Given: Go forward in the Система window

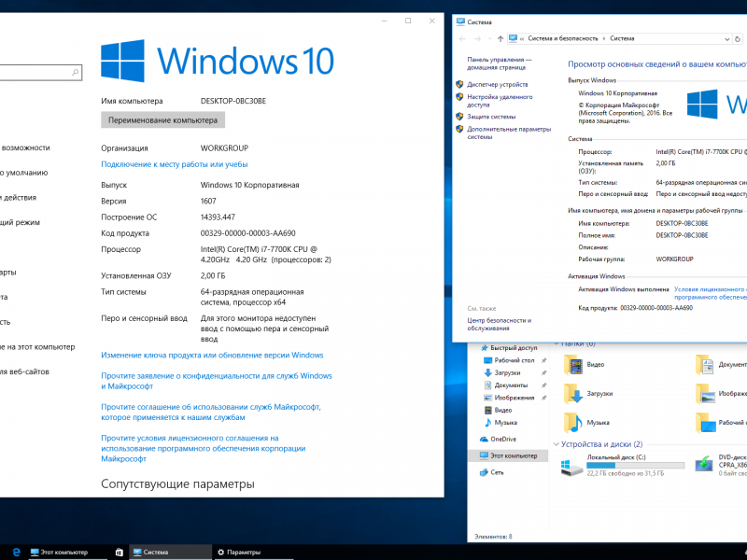Looking at the screenshot, I should 478,39.
